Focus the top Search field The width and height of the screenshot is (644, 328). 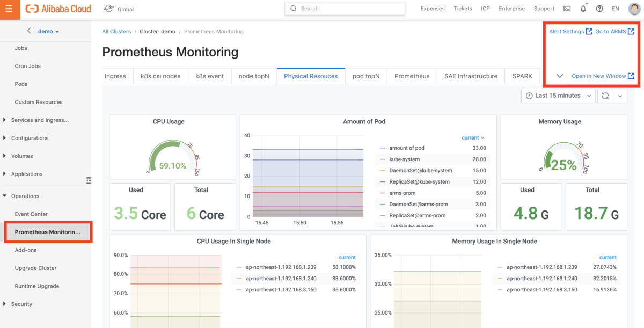(345, 9)
